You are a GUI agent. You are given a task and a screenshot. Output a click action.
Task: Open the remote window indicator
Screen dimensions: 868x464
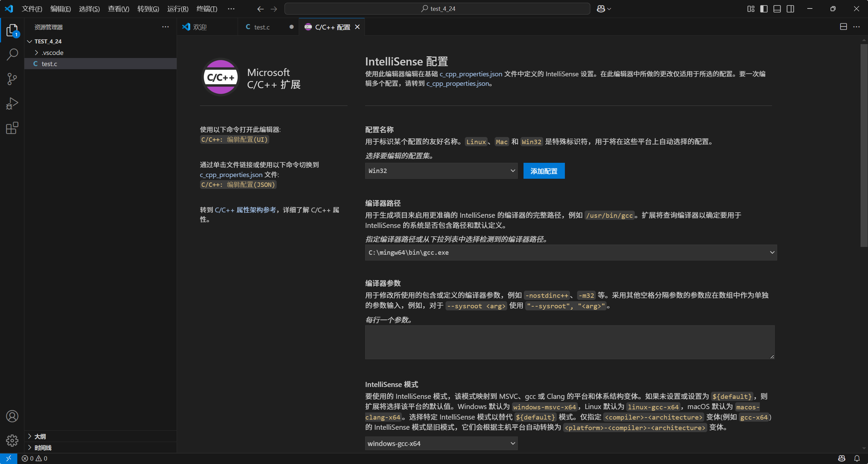pos(8,459)
